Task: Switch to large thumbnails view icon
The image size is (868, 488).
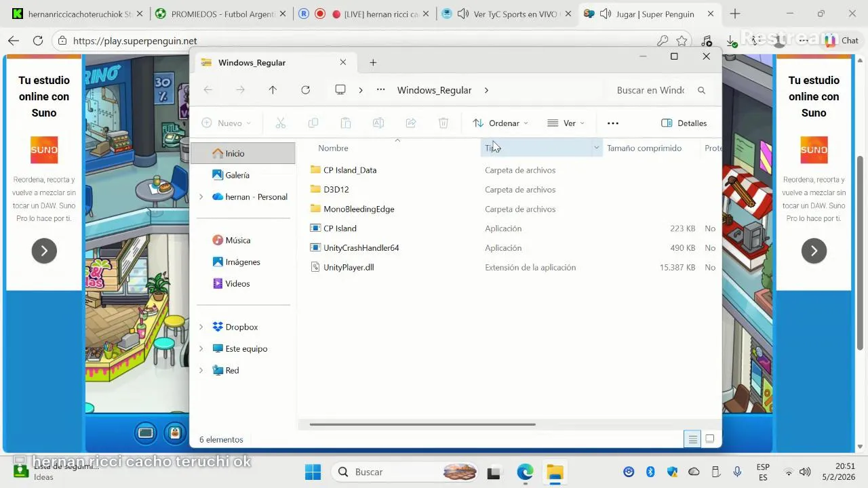Action: click(710, 439)
